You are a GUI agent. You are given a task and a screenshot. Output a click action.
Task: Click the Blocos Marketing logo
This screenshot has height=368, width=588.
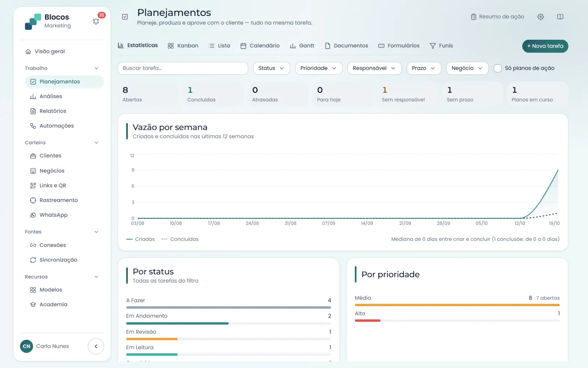point(33,21)
